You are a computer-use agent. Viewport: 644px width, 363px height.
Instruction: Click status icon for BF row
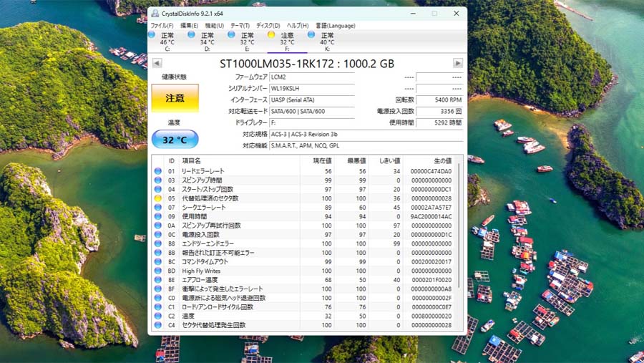click(x=157, y=289)
